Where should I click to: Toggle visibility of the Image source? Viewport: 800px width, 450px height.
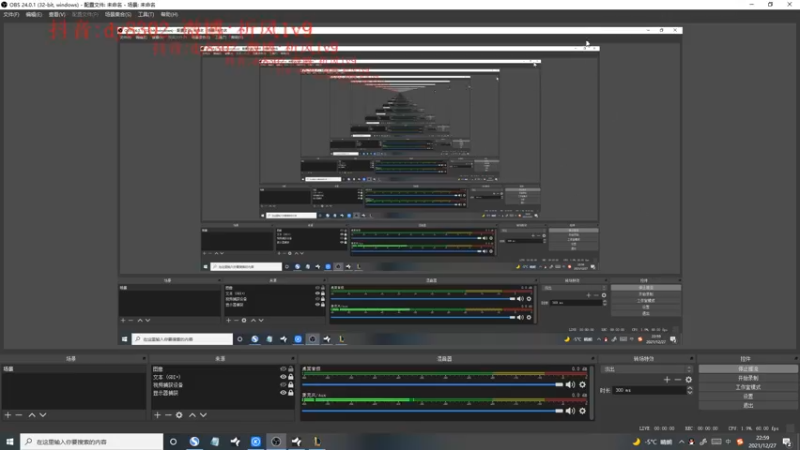coord(283,369)
